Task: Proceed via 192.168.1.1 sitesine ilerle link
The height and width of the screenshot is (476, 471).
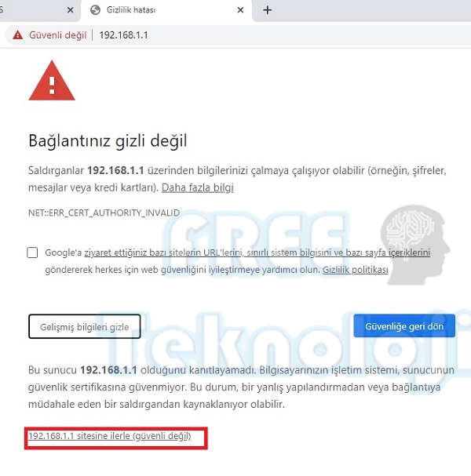Action: pyautogui.click(x=110, y=436)
